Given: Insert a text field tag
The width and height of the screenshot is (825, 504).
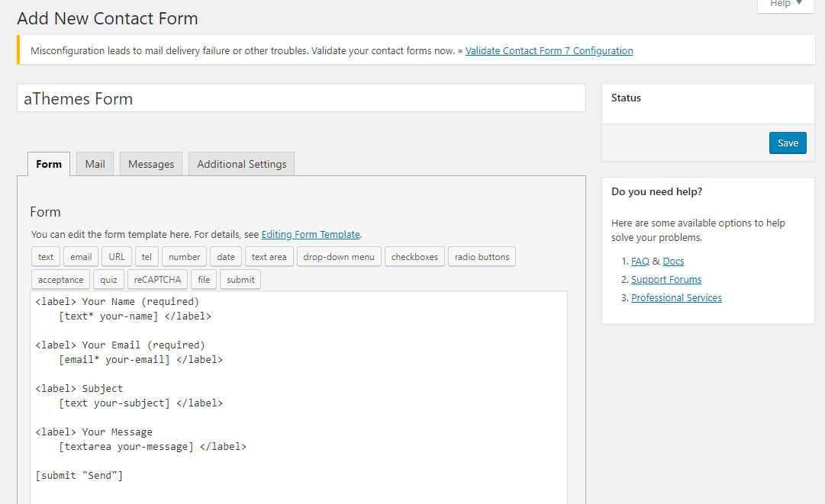Looking at the screenshot, I should coord(46,257).
